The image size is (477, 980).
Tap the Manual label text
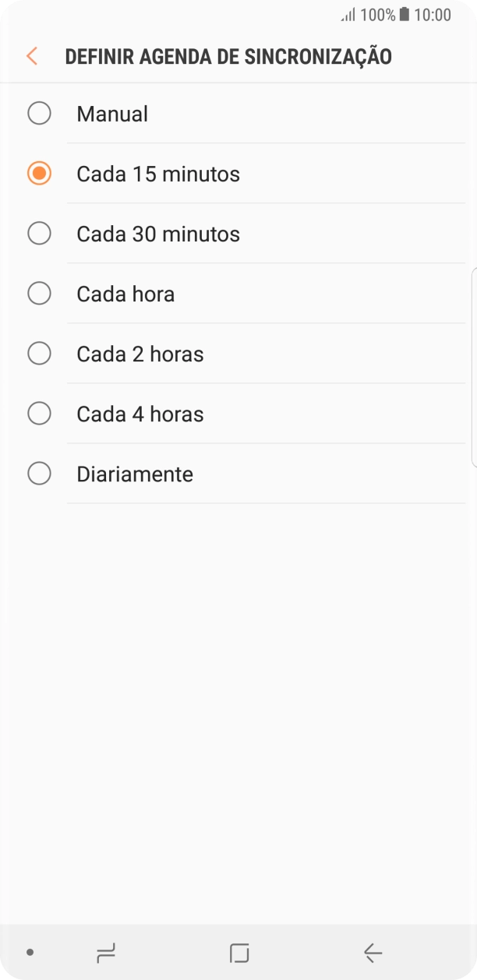111,113
